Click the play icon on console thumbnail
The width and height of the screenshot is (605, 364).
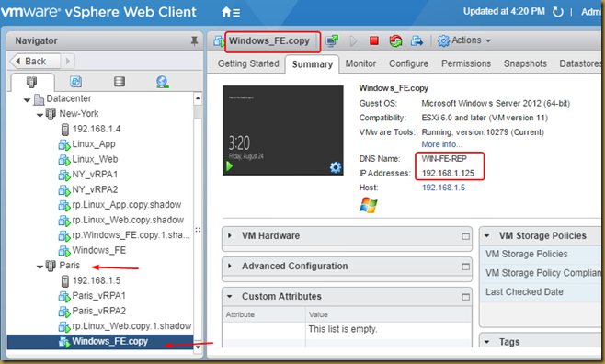click(230, 166)
